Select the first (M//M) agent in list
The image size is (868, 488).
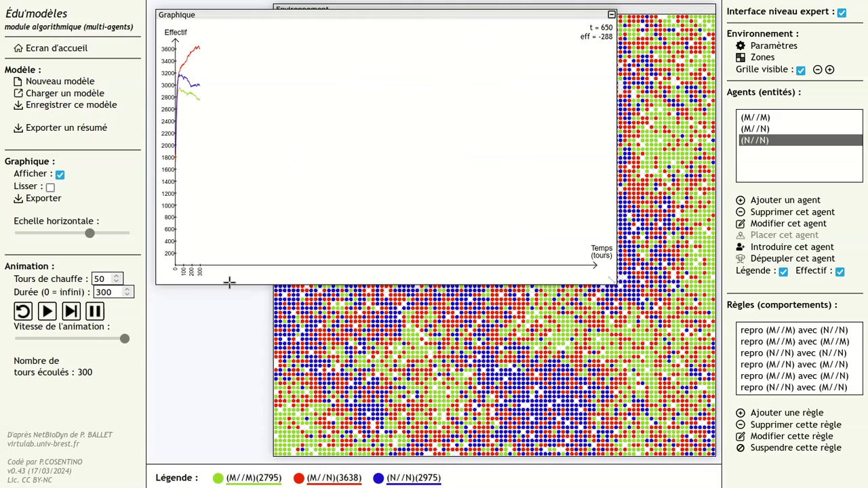[x=755, y=117]
